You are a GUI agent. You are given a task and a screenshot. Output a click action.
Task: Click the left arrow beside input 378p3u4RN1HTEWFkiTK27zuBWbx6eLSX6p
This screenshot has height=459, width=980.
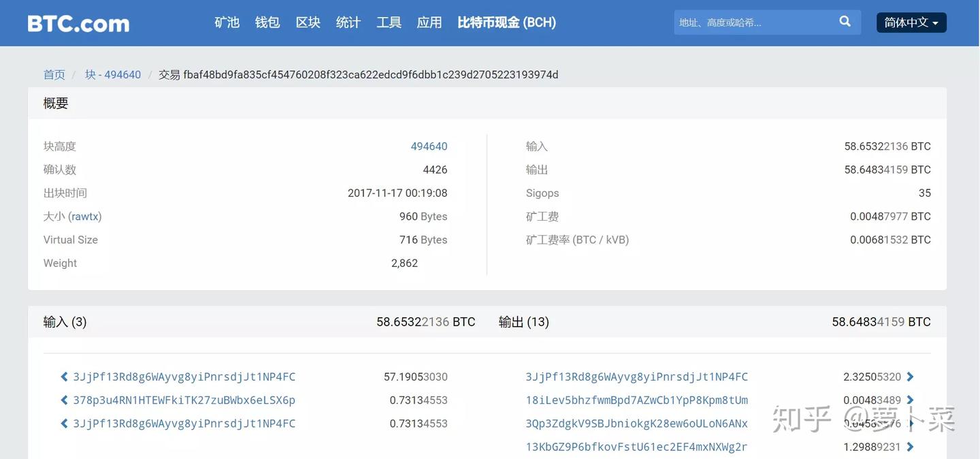(x=63, y=399)
